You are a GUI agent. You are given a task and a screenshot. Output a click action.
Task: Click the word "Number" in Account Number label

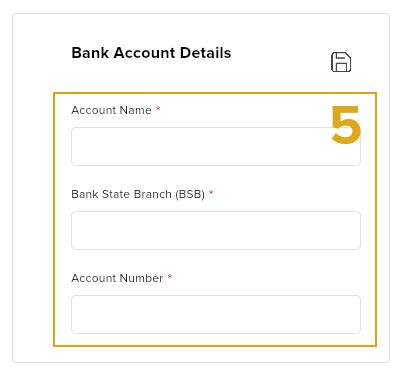coord(141,278)
